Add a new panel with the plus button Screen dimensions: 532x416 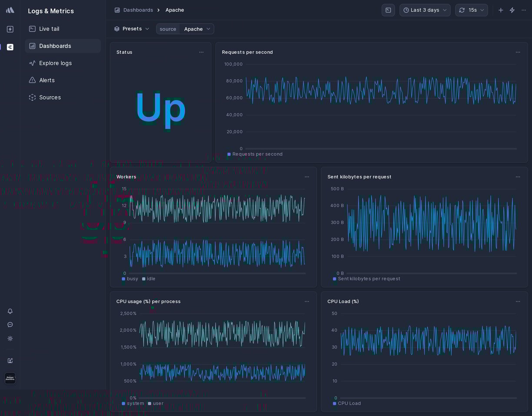[x=501, y=10]
